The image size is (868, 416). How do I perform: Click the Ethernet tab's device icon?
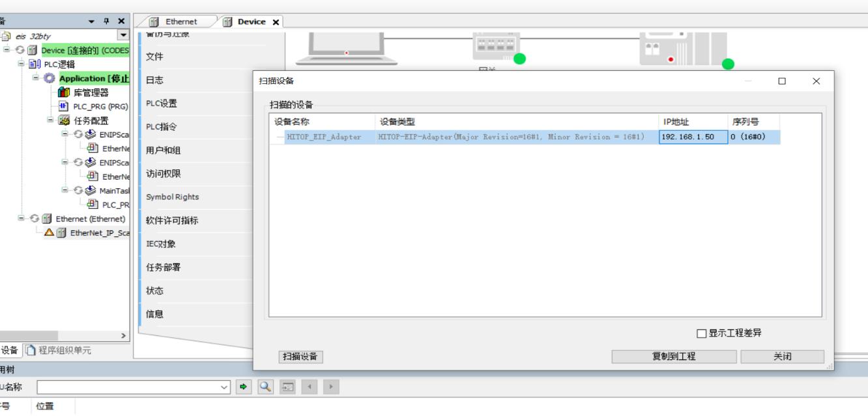(154, 21)
